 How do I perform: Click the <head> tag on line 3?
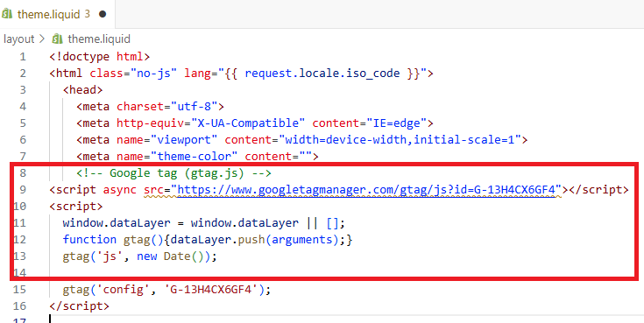pyautogui.click(x=82, y=89)
